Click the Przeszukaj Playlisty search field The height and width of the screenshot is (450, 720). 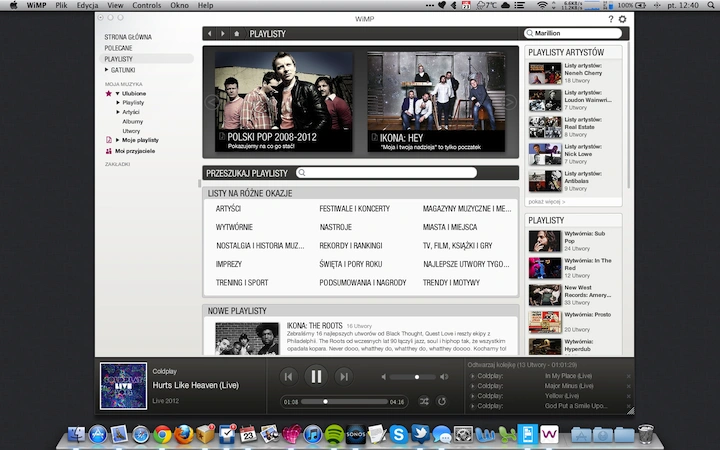(386, 173)
